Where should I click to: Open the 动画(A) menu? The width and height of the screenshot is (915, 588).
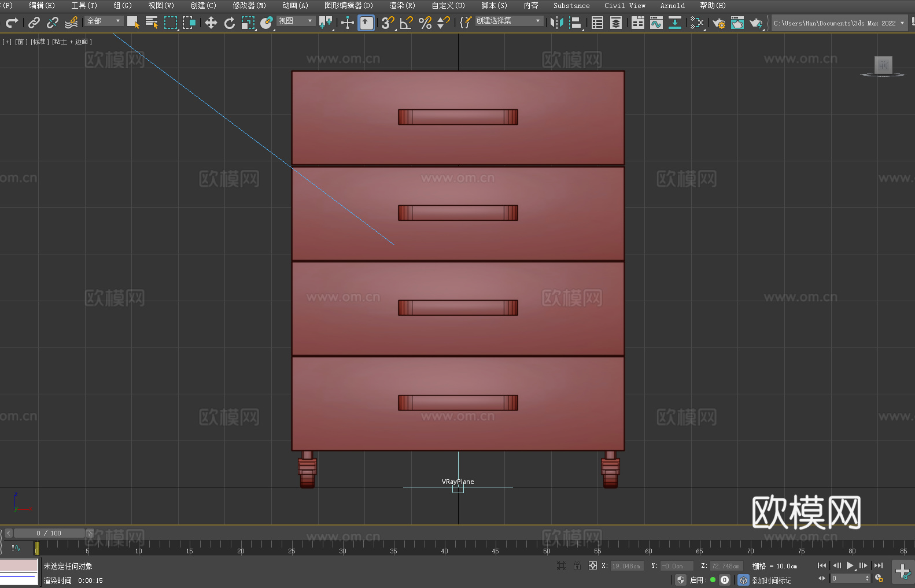point(295,5)
